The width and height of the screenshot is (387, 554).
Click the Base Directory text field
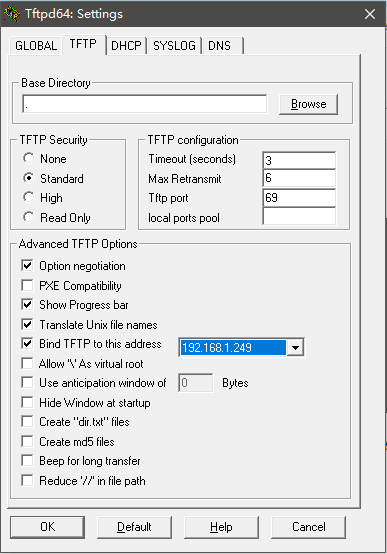tap(145, 104)
